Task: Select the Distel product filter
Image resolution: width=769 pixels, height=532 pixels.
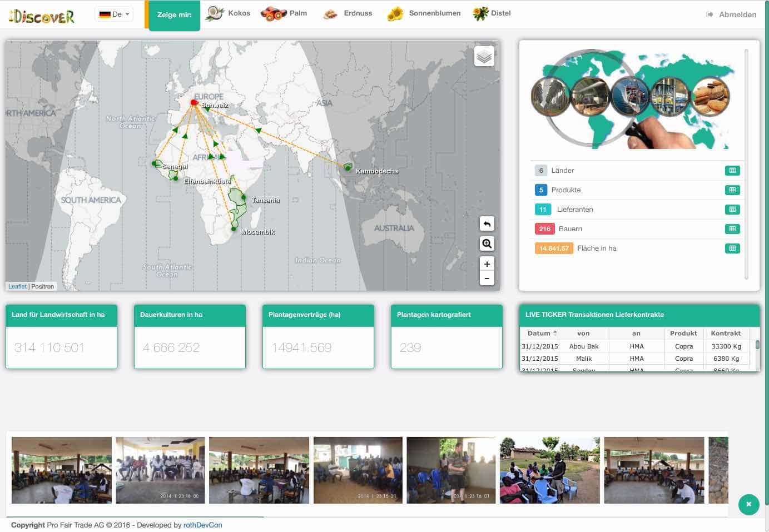Action: (492, 13)
